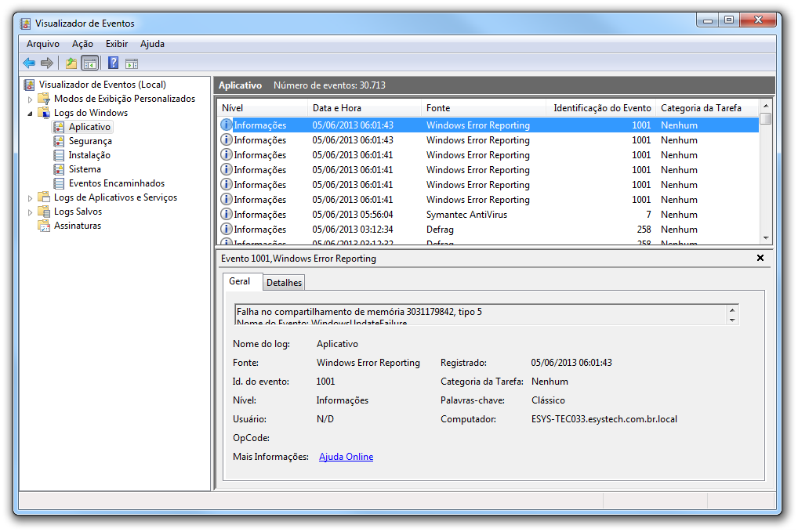The image size is (798, 532).
Task: Click description box scroll up arrow
Action: pyautogui.click(x=732, y=310)
